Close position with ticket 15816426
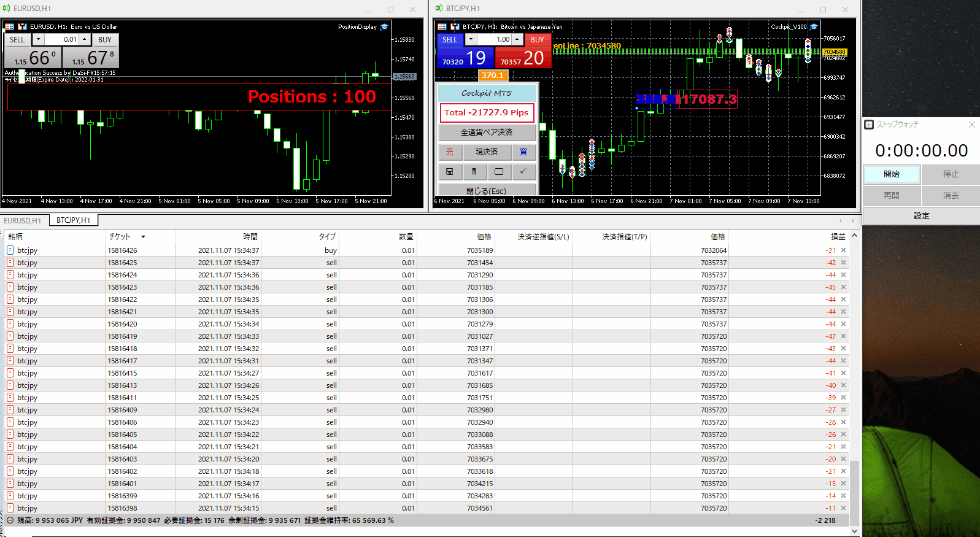980x537 pixels. 843,250
